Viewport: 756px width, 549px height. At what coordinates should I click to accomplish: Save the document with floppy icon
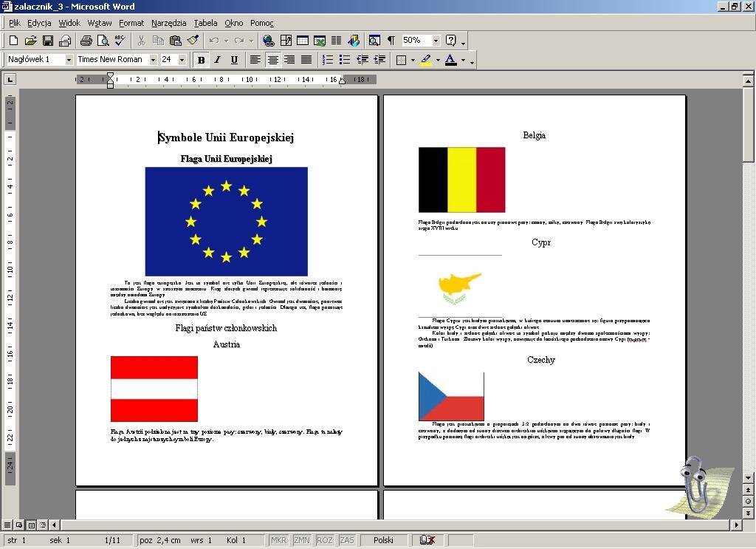click(x=48, y=41)
